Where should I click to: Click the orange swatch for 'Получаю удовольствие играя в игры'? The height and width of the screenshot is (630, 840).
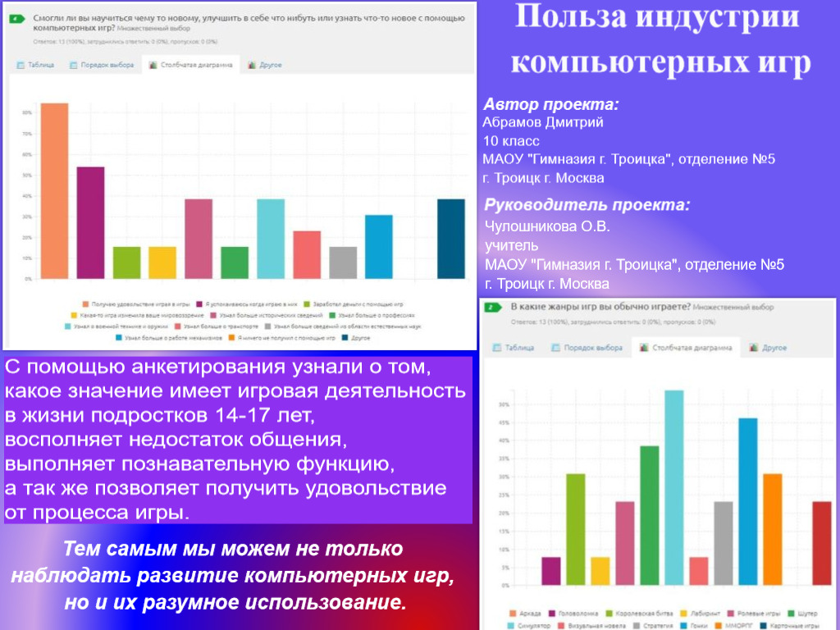pyautogui.click(x=85, y=304)
